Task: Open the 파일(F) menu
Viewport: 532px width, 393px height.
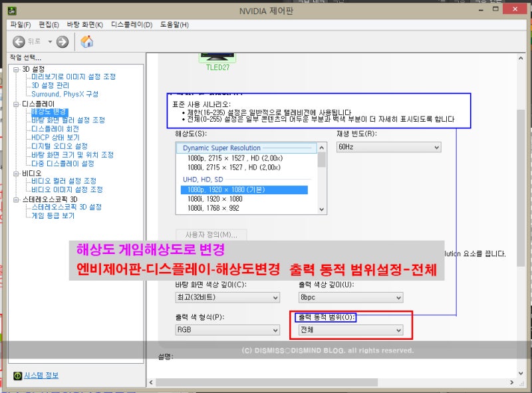Action: (21, 25)
